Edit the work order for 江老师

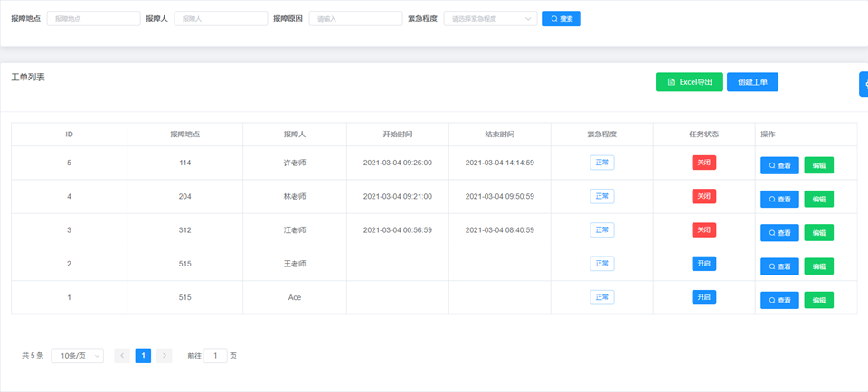tap(819, 233)
